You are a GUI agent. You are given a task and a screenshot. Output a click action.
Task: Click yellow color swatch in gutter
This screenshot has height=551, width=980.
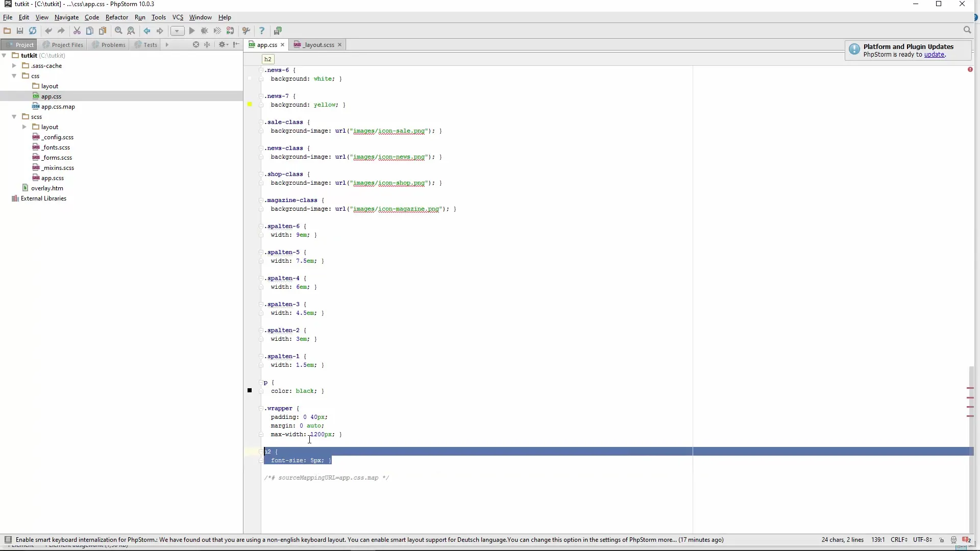coord(250,104)
